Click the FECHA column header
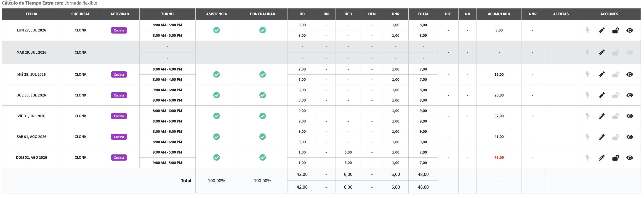The width and height of the screenshot is (644, 198). 32,14
